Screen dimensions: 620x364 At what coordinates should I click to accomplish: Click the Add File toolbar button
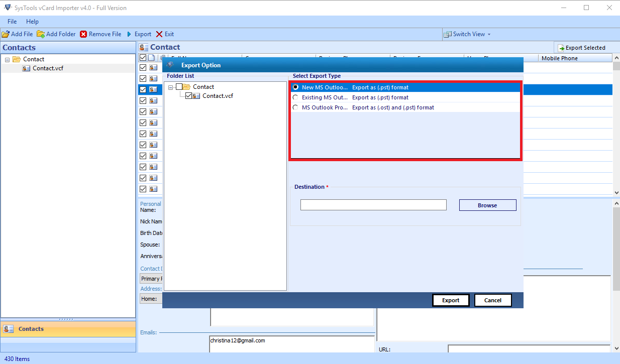18,34
